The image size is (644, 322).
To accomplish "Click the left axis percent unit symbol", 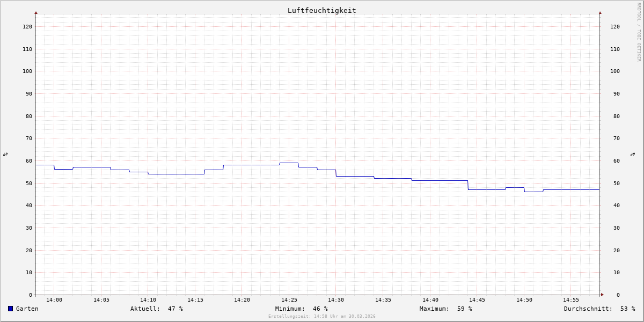I will (5, 154).
